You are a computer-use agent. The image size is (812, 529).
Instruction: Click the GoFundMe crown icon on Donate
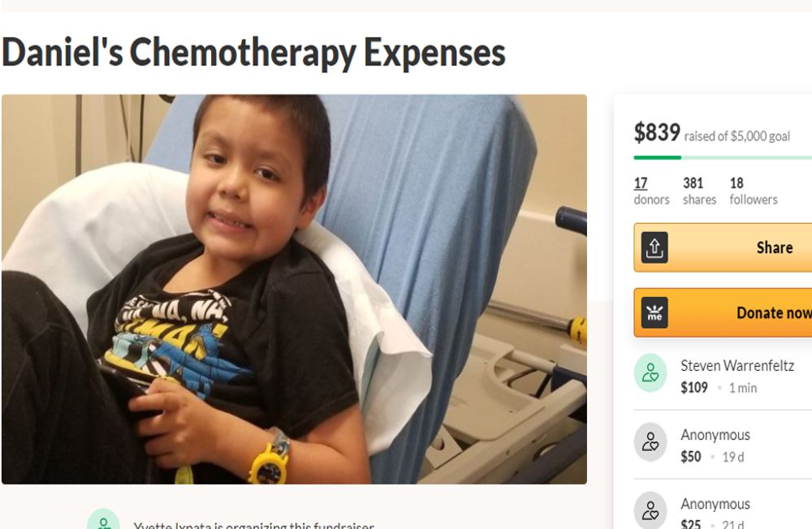click(654, 312)
